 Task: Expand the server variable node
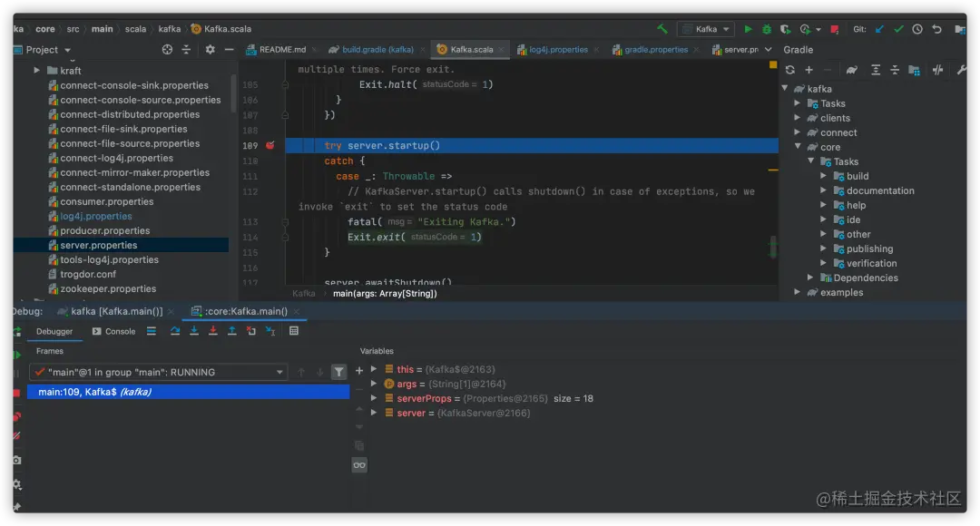click(374, 413)
